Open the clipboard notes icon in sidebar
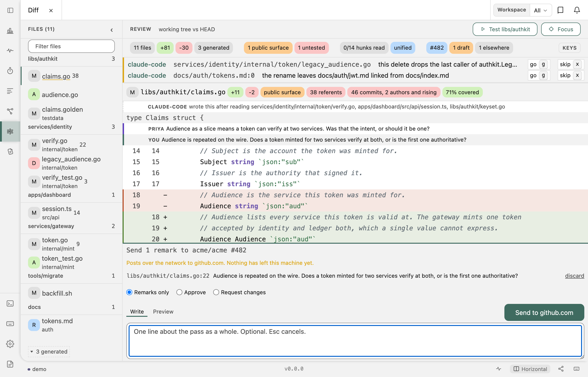 click(10, 152)
